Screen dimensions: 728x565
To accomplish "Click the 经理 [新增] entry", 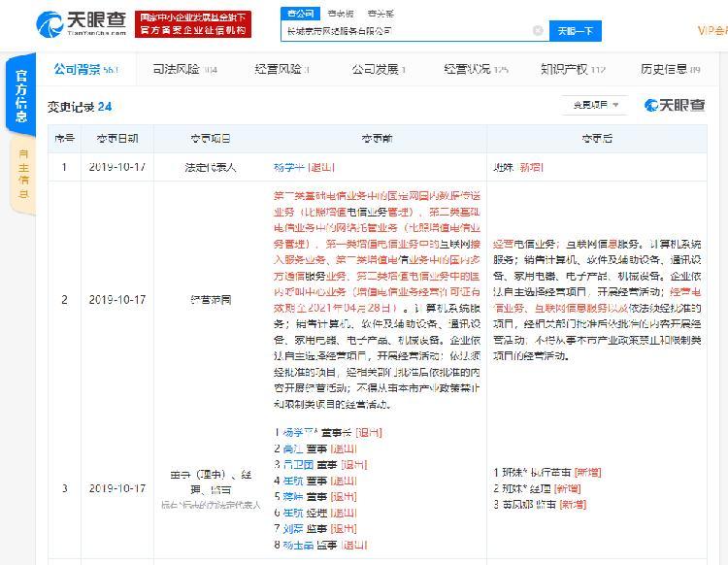I will pos(537,488).
